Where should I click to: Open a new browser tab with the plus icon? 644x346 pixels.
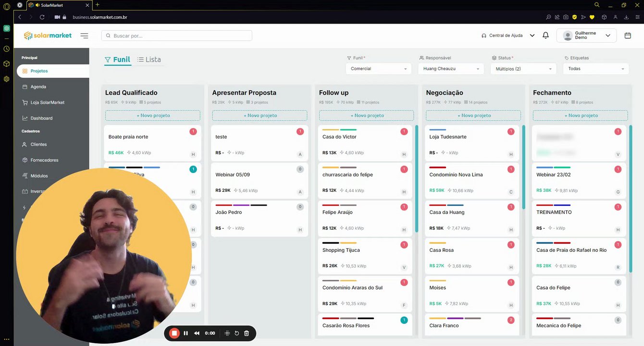(x=97, y=5)
